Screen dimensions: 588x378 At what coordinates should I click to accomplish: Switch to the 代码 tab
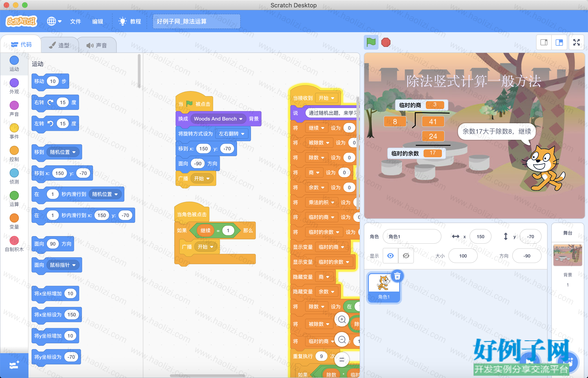click(21, 44)
